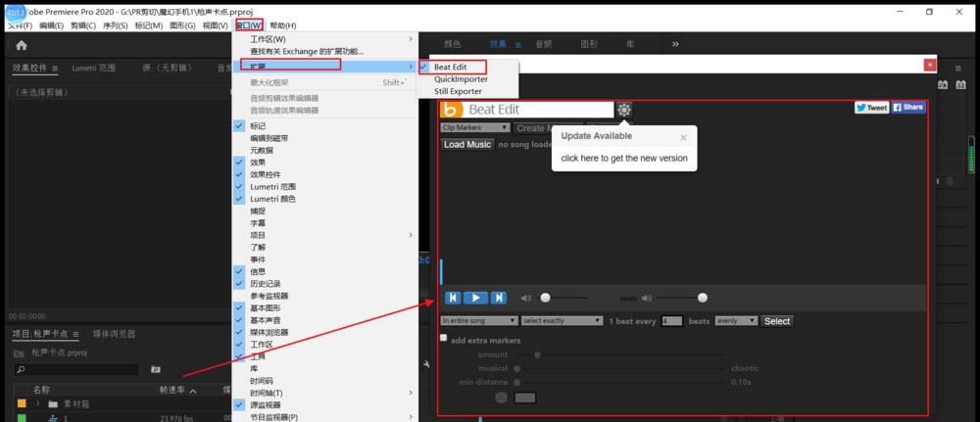Open the 'In entire song' dropdown
The width and height of the screenshot is (980, 422).
coord(478,320)
